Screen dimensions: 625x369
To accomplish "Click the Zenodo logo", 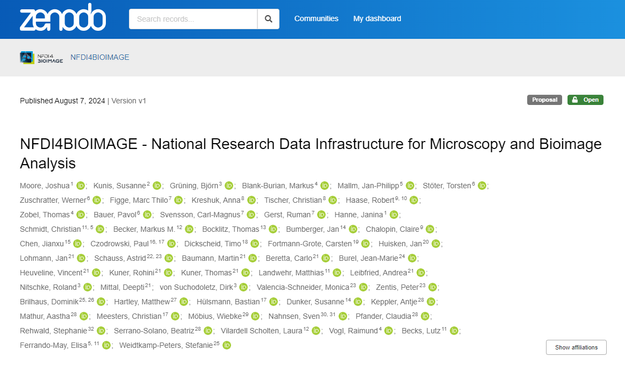I will [x=63, y=18].
